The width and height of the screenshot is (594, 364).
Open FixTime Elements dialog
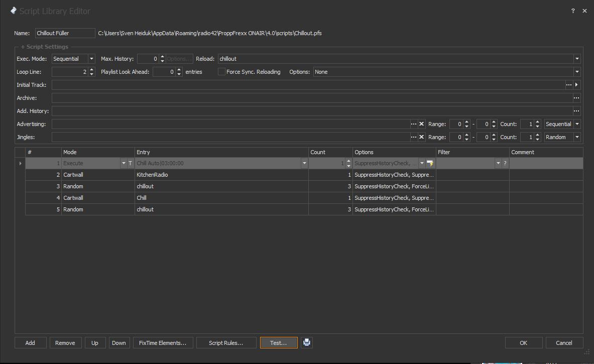coord(163,343)
